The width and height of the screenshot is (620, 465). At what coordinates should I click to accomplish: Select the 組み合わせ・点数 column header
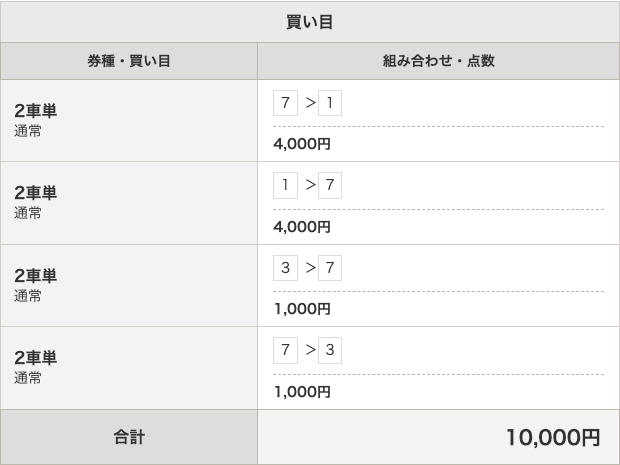pyautogui.click(x=439, y=61)
